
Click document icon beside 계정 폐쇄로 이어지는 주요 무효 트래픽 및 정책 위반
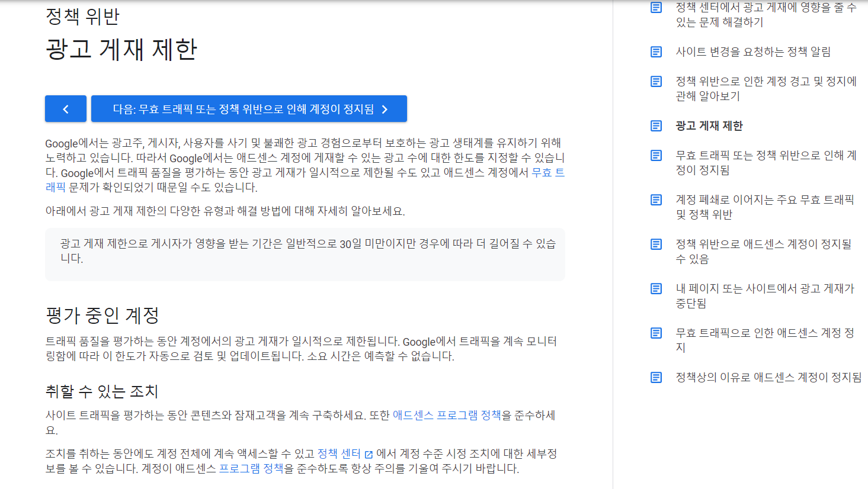[656, 200]
